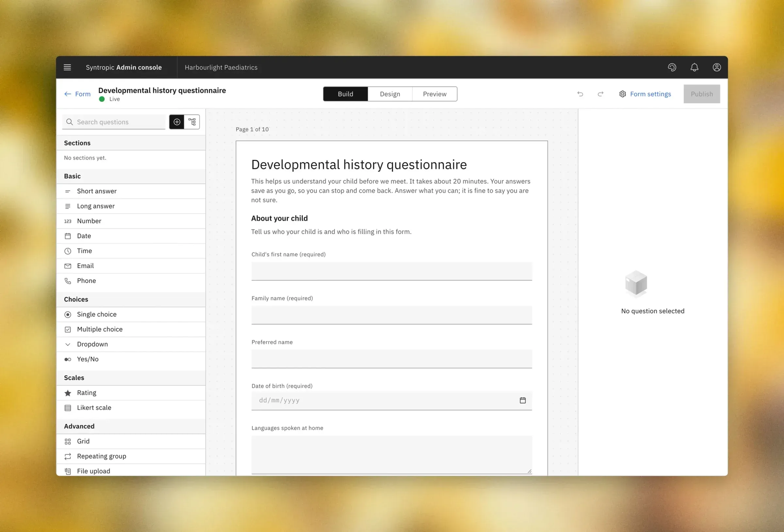The image size is (784, 532).
Task: Add a Grid question
Action: (131, 441)
